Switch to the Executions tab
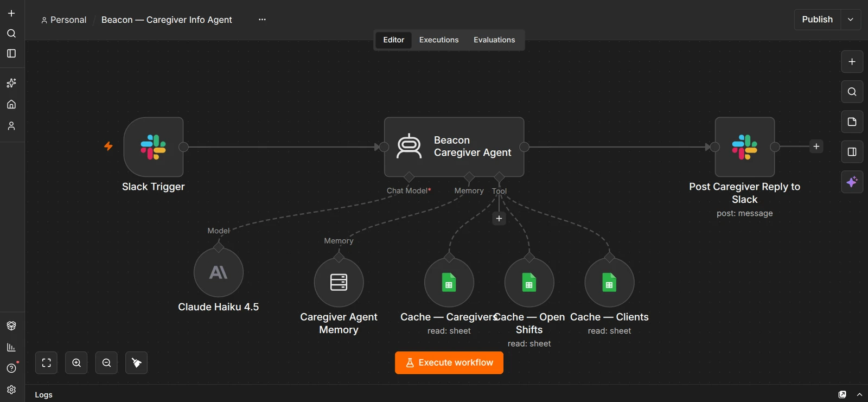 click(x=439, y=40)
